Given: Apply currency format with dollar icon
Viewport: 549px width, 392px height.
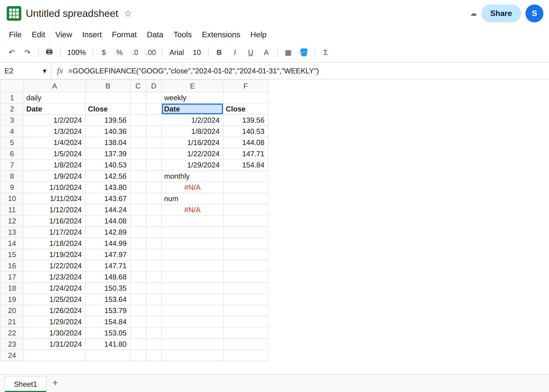Looking at the screenshot, I should pyautogui.click(x=104, y=52).
